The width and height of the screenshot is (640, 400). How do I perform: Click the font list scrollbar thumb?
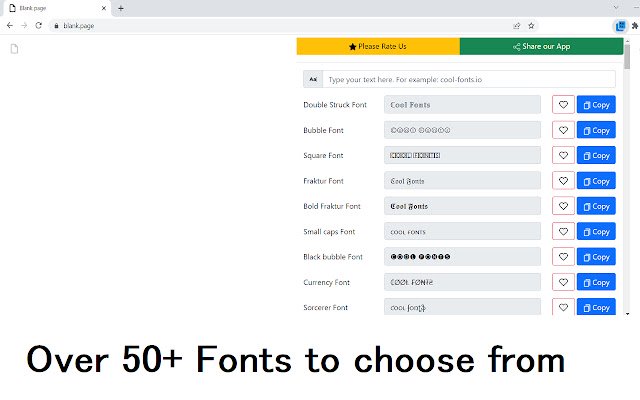[627, 56]
